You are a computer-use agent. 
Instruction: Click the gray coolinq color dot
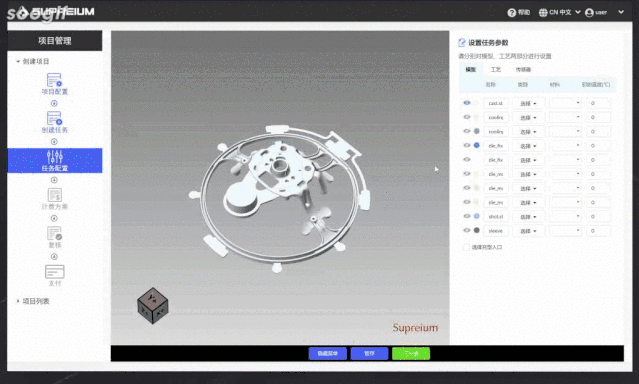pos(476,131)
